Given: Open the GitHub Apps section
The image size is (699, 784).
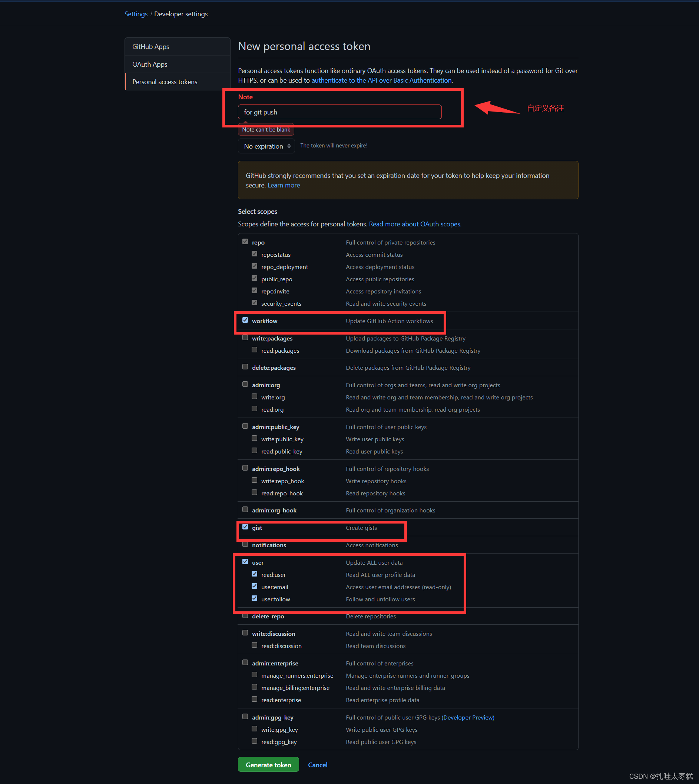Looking at the screenshot, I should [x=150, y=46].
